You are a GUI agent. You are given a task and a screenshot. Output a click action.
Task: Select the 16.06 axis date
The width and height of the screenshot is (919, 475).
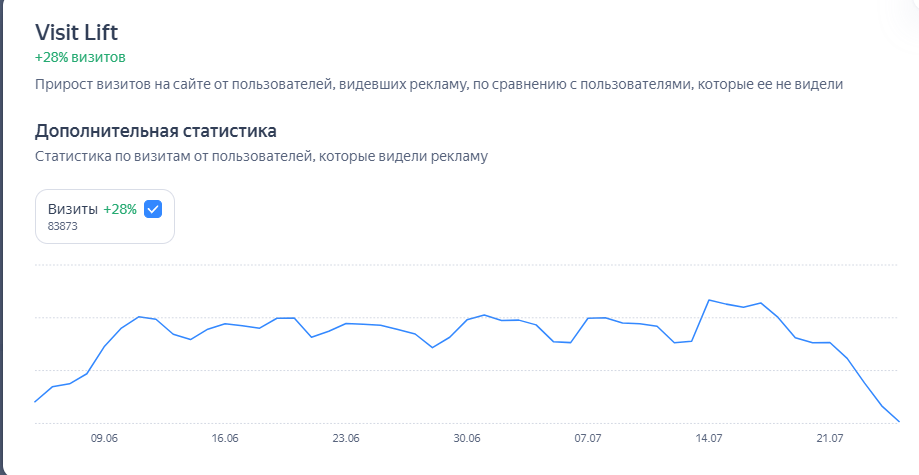click(225, 438)
